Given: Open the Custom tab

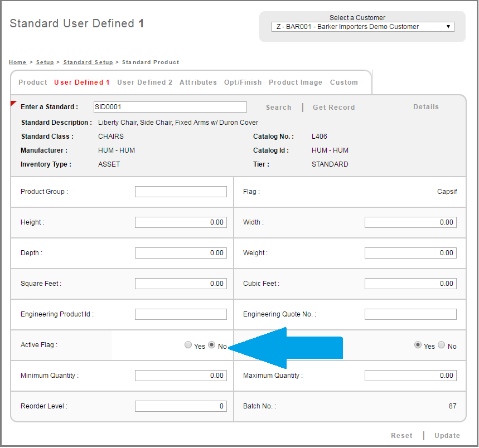Looking at the screenshot, I should [x=344, y=82].
